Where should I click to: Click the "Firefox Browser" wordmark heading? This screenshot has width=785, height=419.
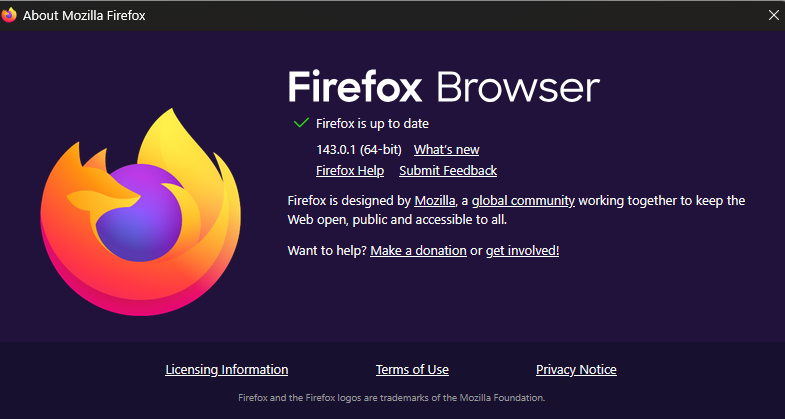(x=443, y=87)
